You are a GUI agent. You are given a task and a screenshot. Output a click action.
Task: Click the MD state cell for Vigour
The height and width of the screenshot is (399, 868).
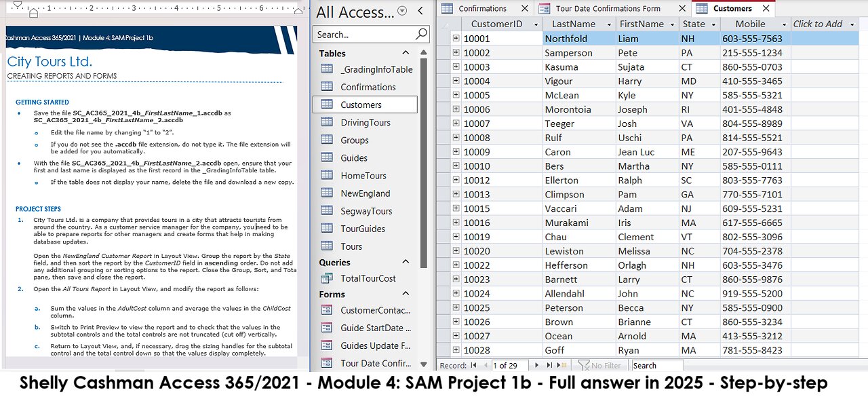click(699, 81)
